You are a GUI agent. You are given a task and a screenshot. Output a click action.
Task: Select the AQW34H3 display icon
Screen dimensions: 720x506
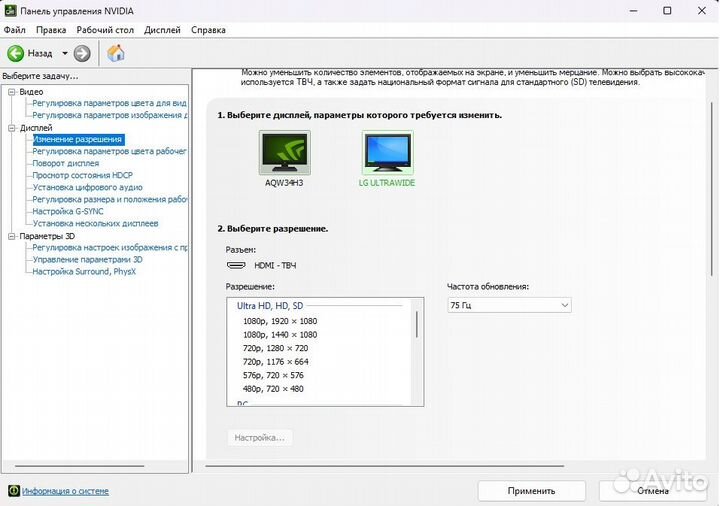(x=284, y=154)
